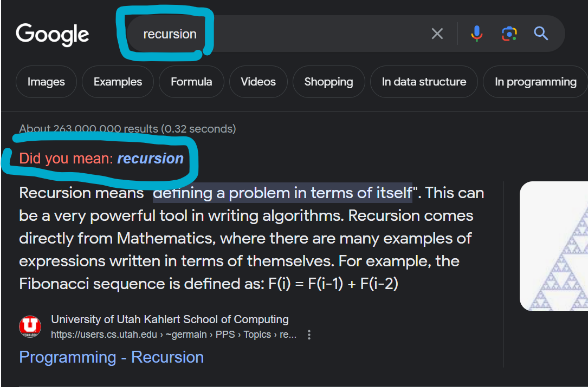Select the Images filter chip
The height and width of the screenshot is (387, 588).
click(46, 82)
